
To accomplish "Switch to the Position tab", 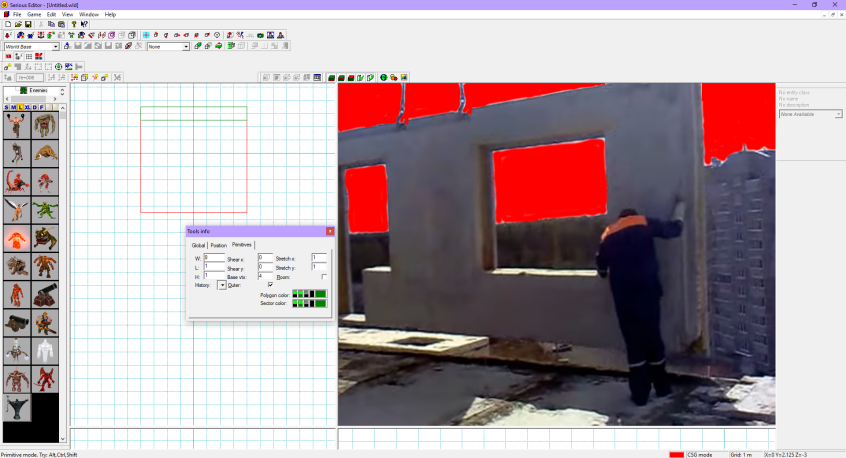I will click(x=219, y=245).
